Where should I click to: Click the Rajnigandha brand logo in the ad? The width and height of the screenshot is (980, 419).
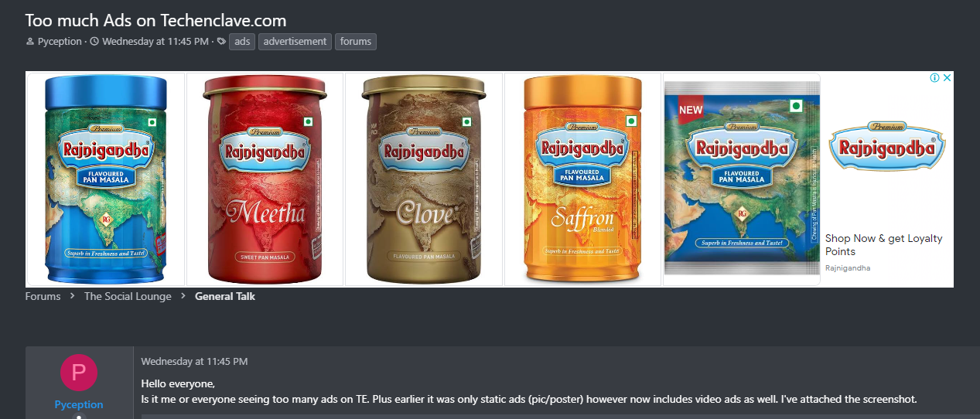tap(887, 145)
